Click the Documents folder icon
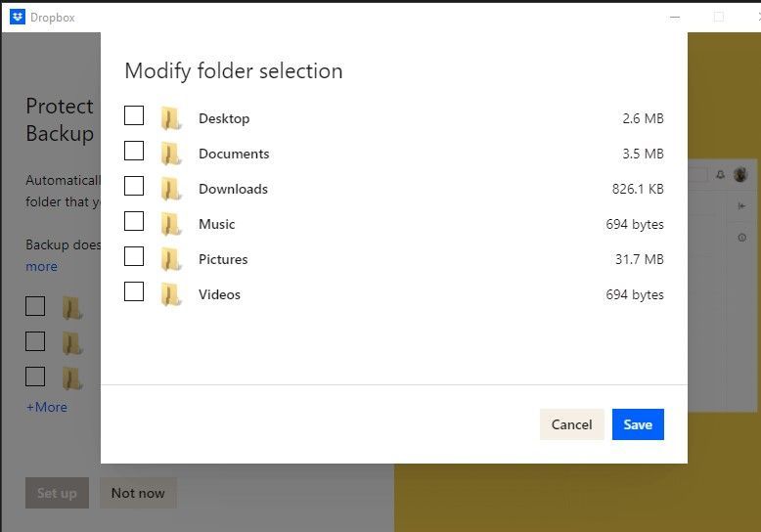This screenshot has width=761, height=532. point(171,154)
